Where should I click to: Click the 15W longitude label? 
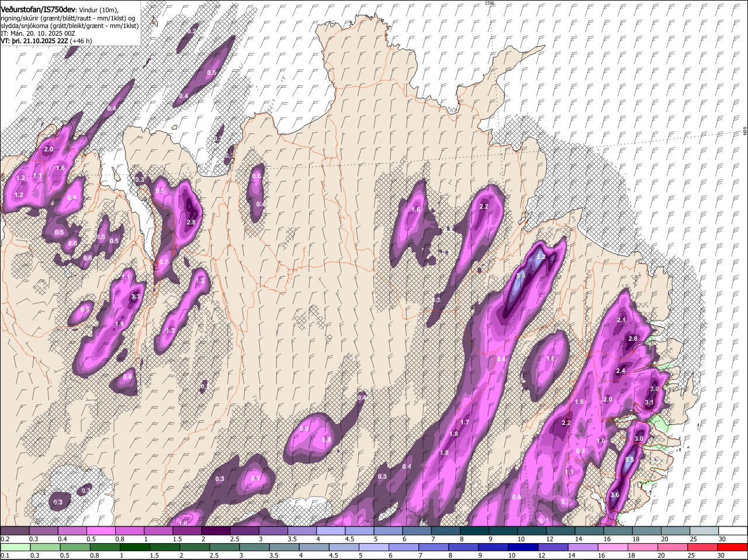pyautogui.click(x=489, y=4)
